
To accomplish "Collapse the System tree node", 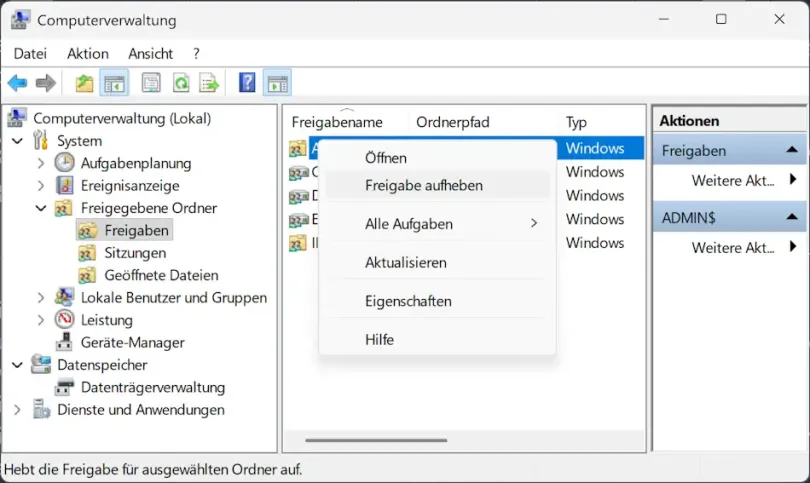I will pos(18,141).
